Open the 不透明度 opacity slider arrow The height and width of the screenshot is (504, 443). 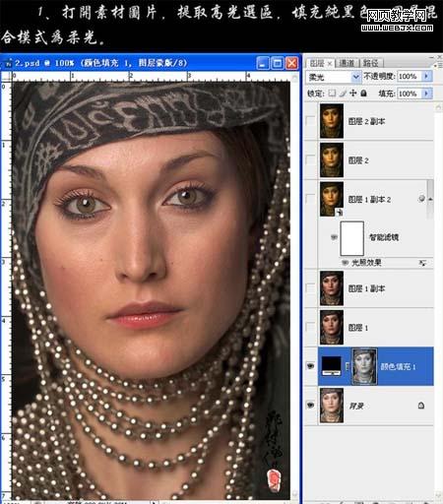(426, 77)
